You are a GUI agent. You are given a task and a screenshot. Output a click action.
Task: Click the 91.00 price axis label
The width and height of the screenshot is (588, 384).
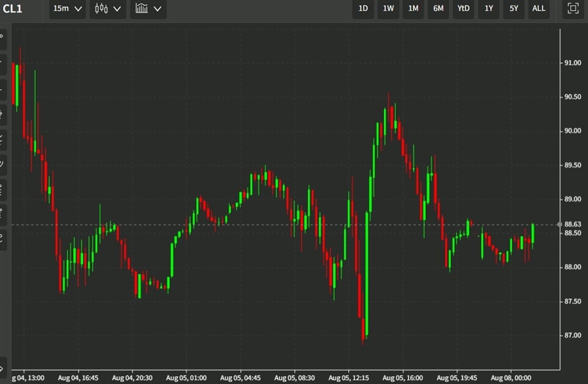572,63
